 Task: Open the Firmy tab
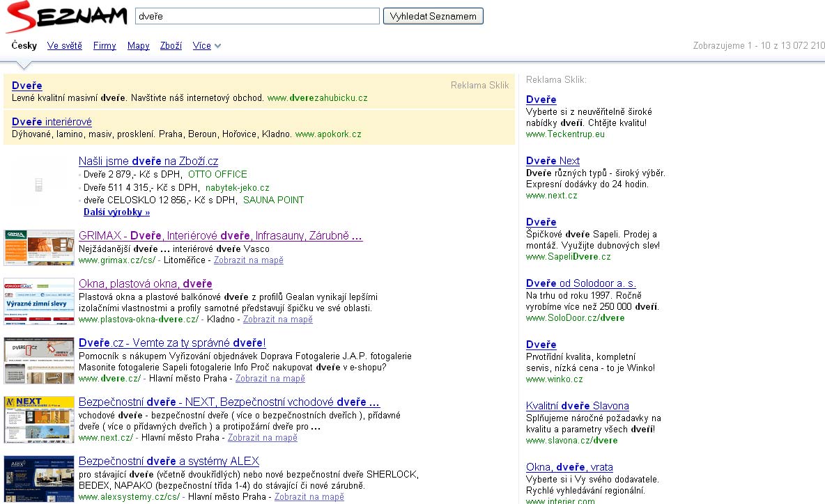[x=105, y=46]
